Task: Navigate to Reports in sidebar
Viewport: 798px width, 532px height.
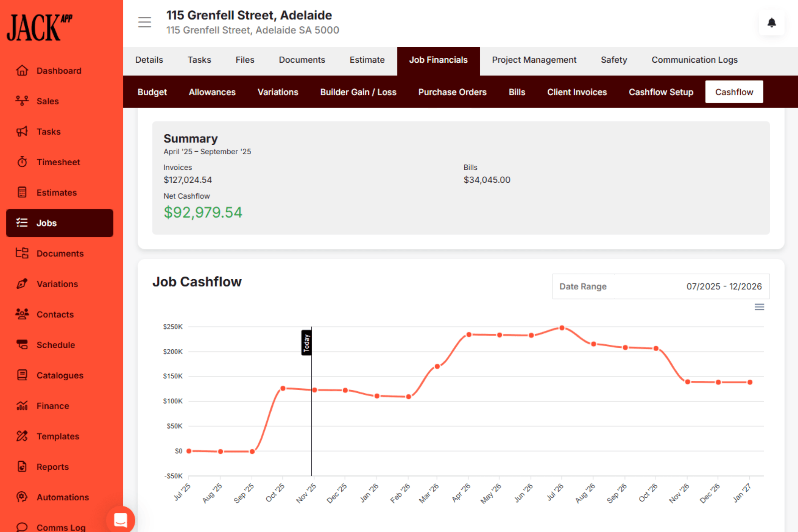Action: pos(52,467)
